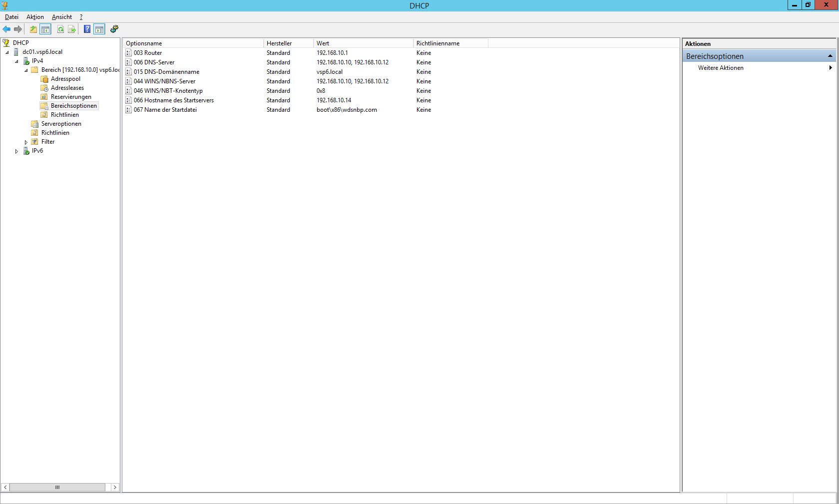The width and height of the screenshot is (839, 504).
Task: Click the tree pane horizontal scrollbar thumb
Action: pyautogui.click(x=57, y=487)
